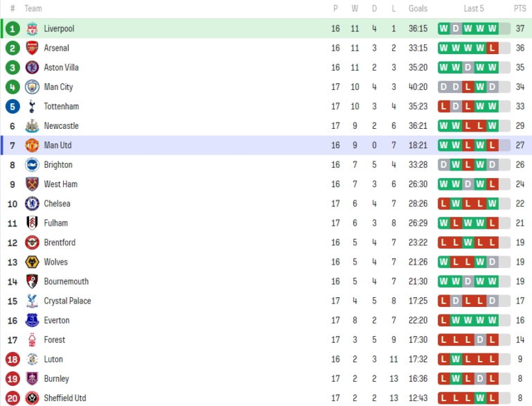Viewport: 532px width, 406px height.
Task: Click the Arsenal club crest icon
Action: (x=32, y=48)
